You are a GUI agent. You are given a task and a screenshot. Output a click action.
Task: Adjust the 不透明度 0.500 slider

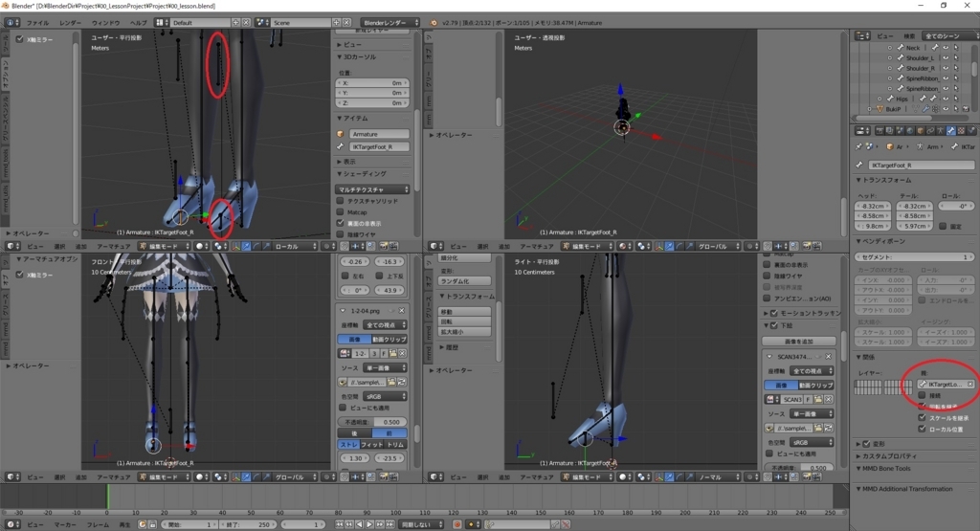372,422
